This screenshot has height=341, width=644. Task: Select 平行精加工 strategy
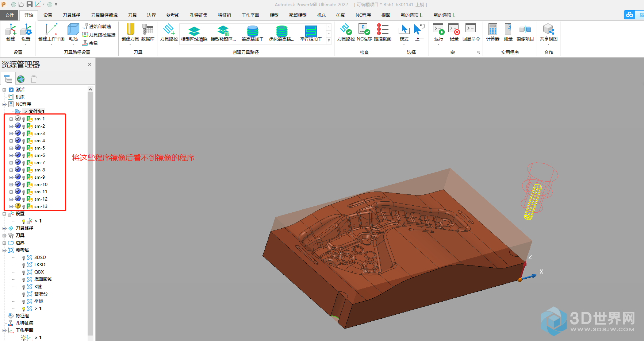[x=311, y=34]
